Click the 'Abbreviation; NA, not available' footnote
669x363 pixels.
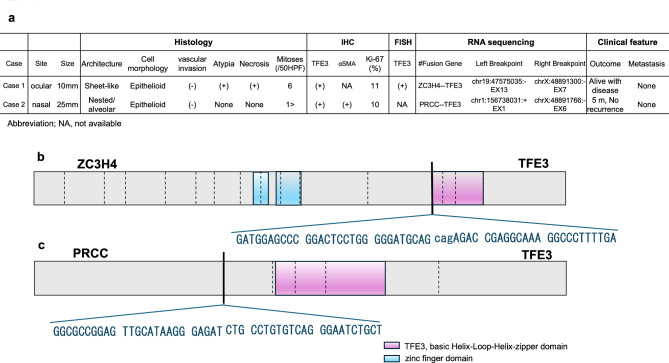pos(64,124)
